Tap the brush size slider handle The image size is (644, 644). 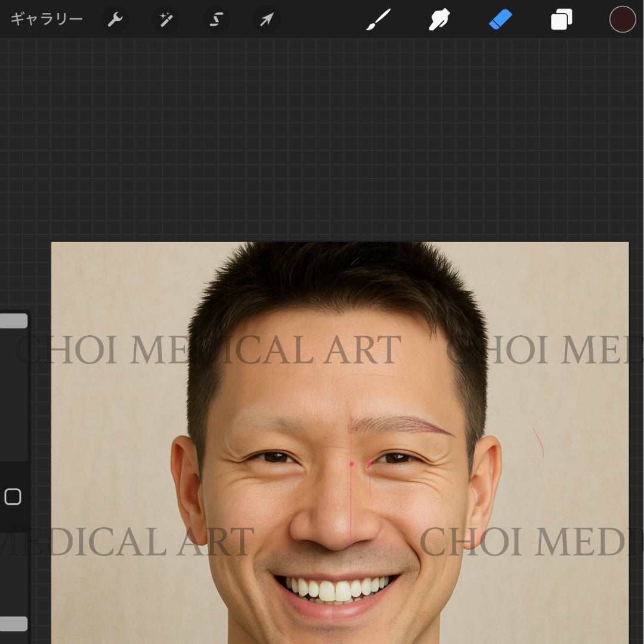(13, 321)
